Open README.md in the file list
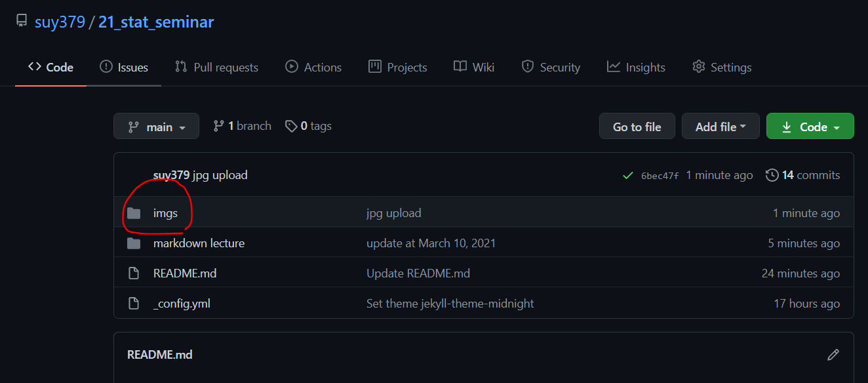868x383 pixels. pos(185,273)
